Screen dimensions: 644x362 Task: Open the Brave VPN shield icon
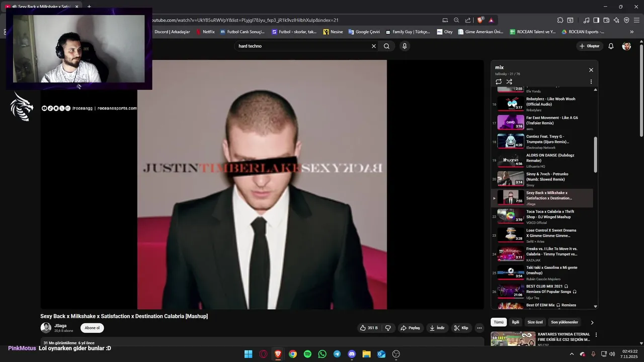coord(626,20)
